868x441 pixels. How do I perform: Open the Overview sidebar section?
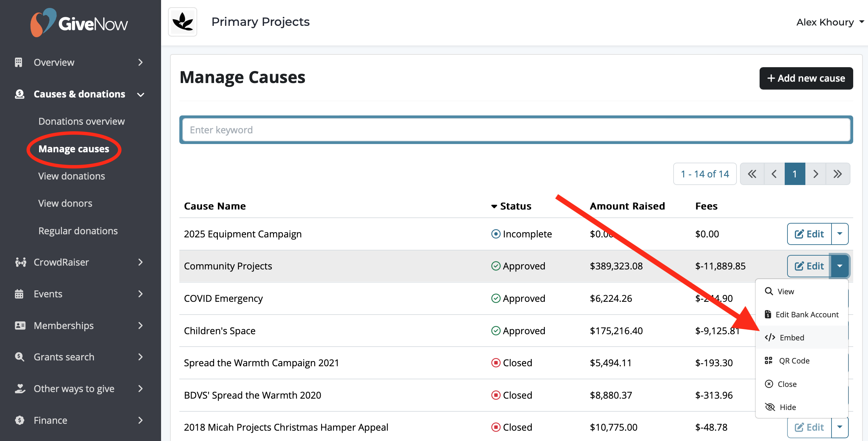coord(54,62)
